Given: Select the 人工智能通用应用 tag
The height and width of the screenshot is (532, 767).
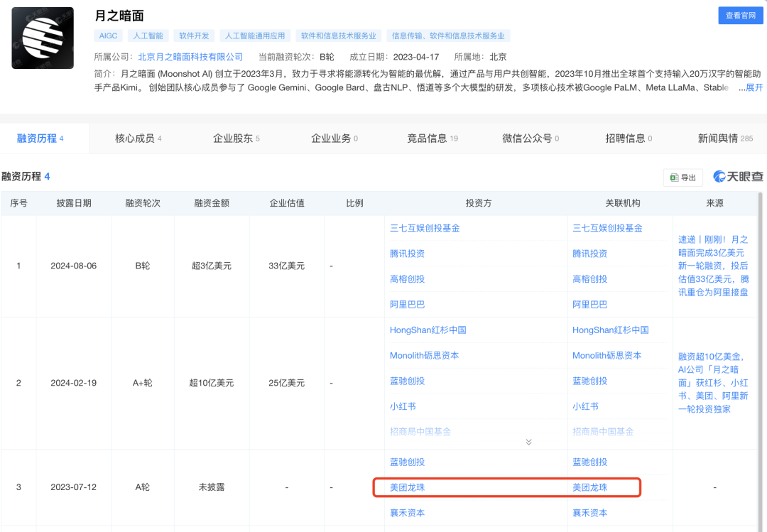Looking at the screenshot, I should pyautogui.click(x=255, y=36).
